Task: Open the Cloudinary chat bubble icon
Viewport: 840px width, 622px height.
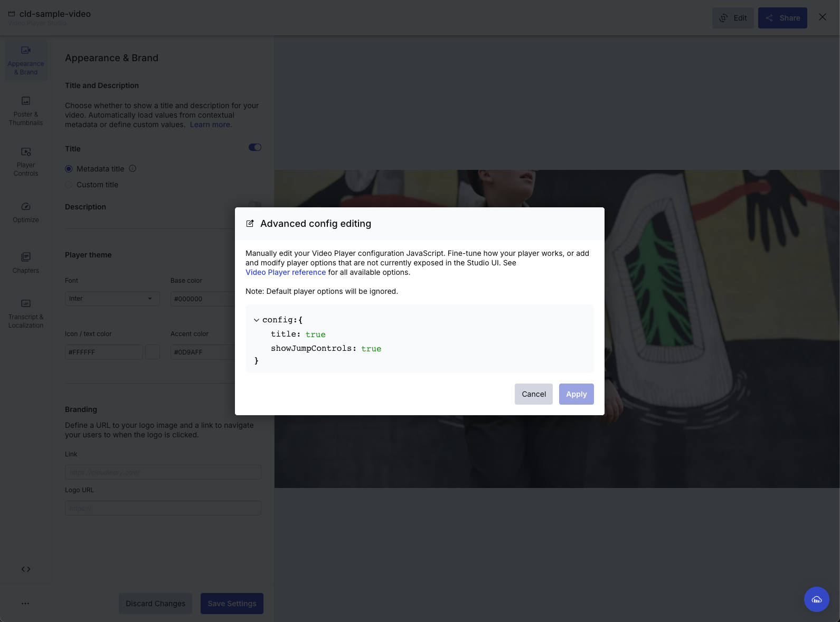Action: (816, 599)
